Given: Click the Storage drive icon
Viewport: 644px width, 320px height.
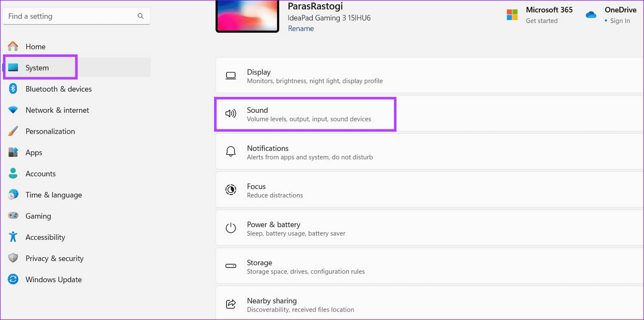Looking at the screenshot, I should [231, 266].
